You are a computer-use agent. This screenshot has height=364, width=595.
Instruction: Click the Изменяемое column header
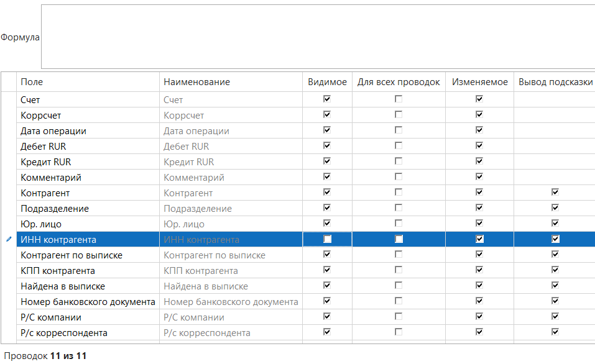click(x=479, y=82)
